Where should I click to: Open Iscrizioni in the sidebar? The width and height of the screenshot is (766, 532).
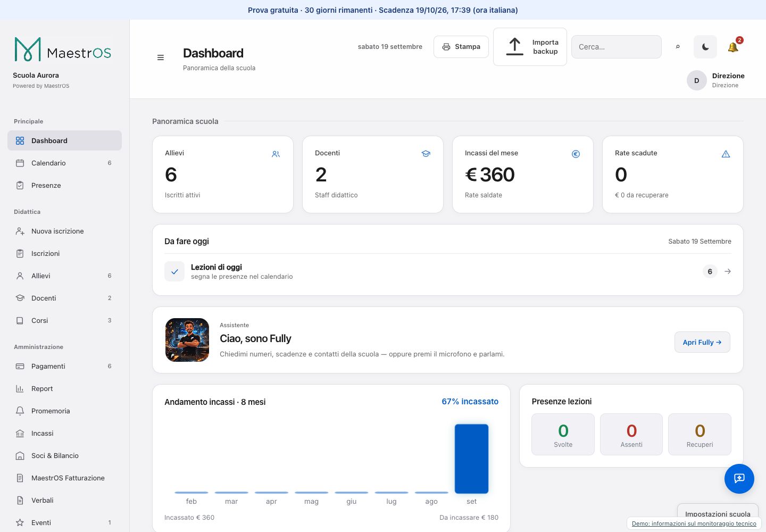pyautogui.click(x=64, y=253)
